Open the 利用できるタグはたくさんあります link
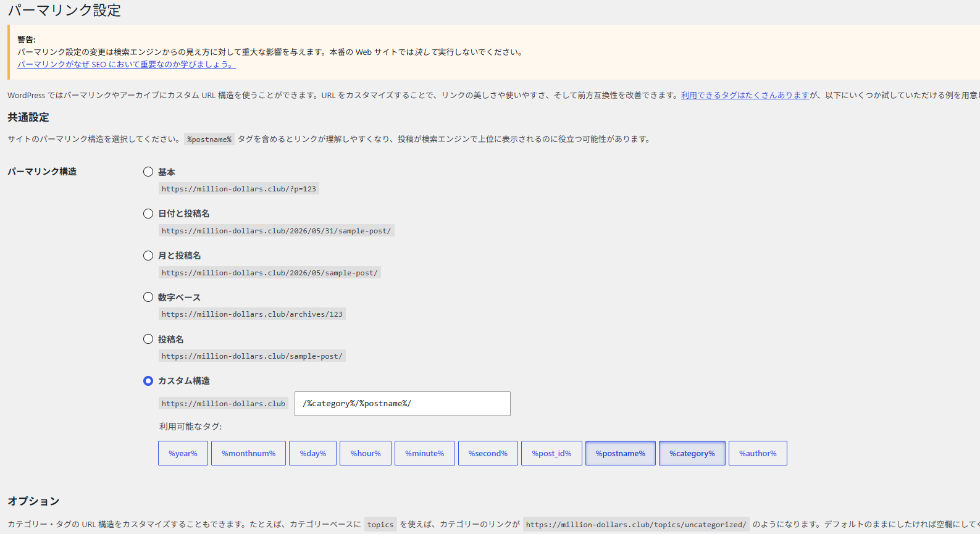The image size is (980, 534). pyautogui.click(x=745, y=95)
